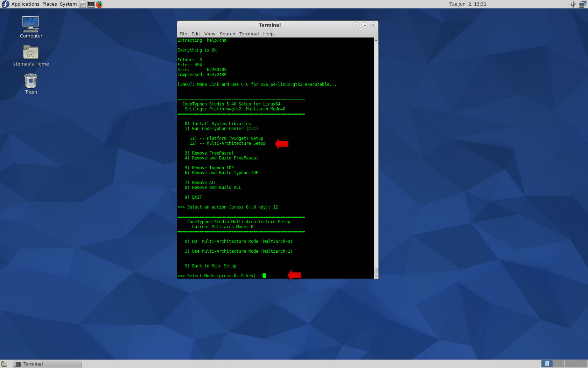Click text '0) NO Multi-Architecture Mode (Multiarch=0)'
The image size is (588, 368).
tap(238, 241)
